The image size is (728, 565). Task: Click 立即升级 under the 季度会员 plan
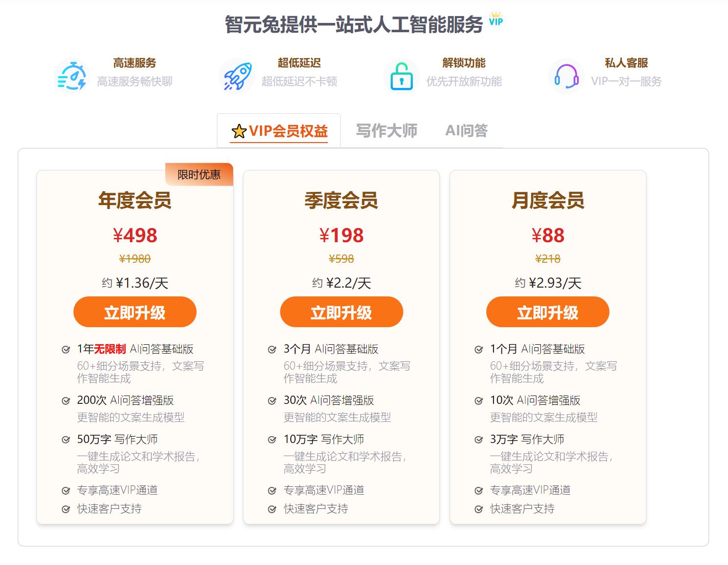click(x=342, y=312)
